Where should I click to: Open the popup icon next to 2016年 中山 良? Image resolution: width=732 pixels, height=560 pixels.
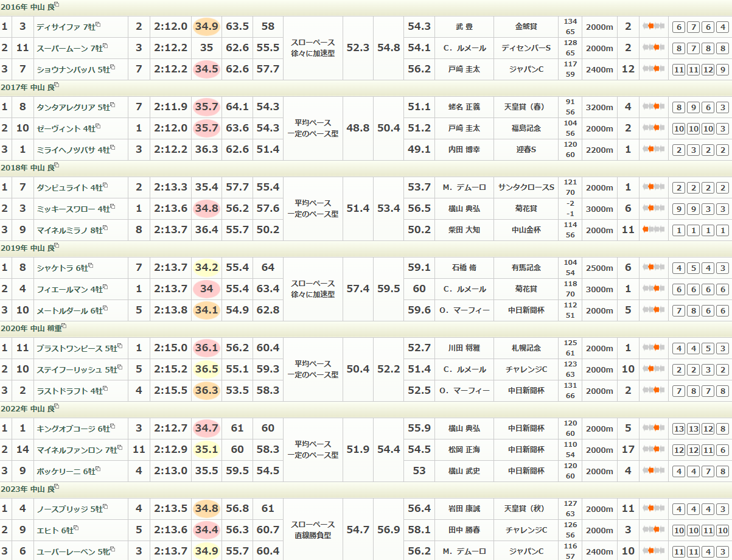click(57, 5)
